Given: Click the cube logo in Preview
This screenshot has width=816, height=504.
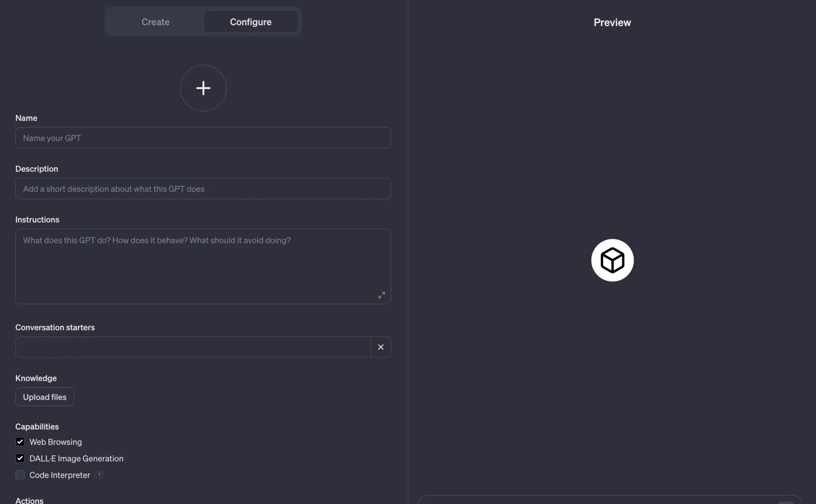Looking at the screenshot, I should (x=612, y=260).
